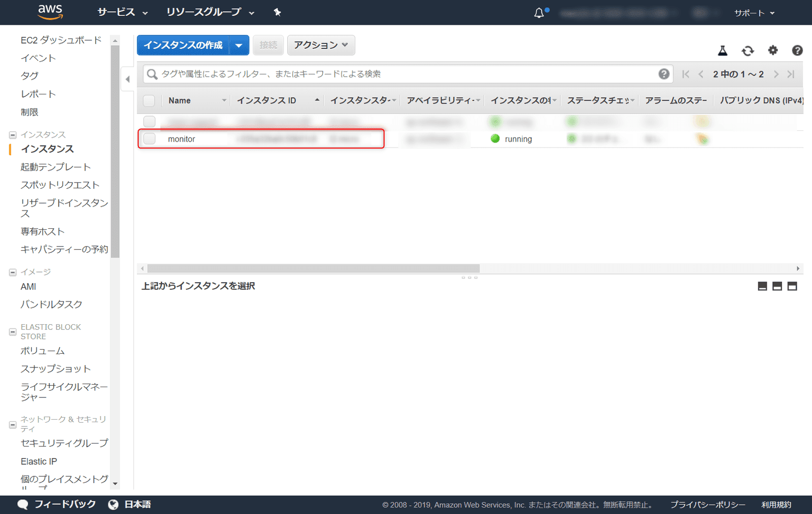Open the EC2 console settings gear
The image size is (812, 514).
(x=772, y=50)
